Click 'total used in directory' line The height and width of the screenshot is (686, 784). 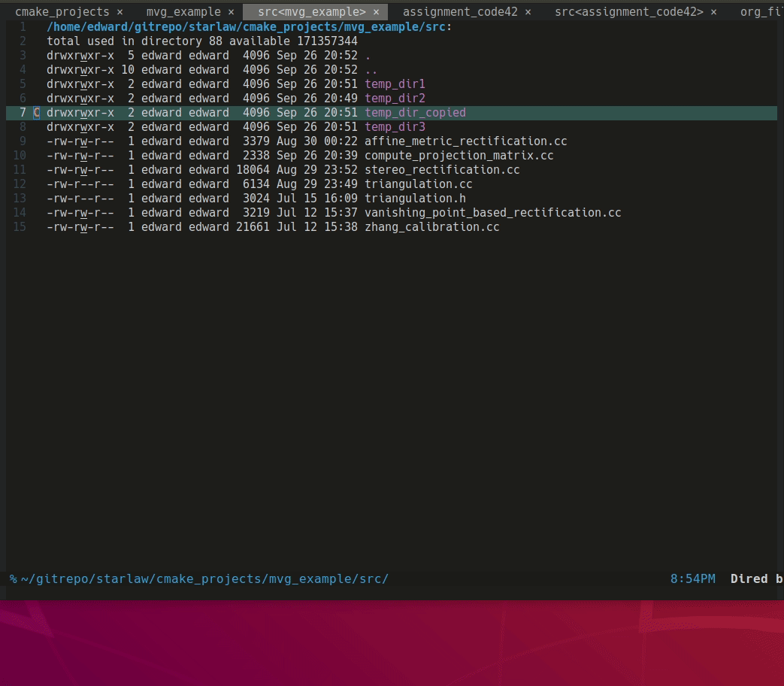[202, 41]
